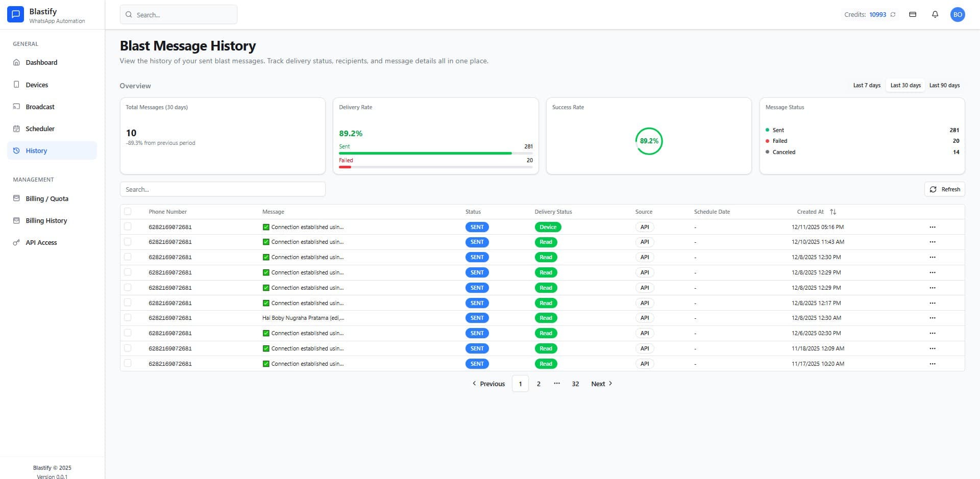
Task: Refresh the credits balance icon
Action: 893,15
